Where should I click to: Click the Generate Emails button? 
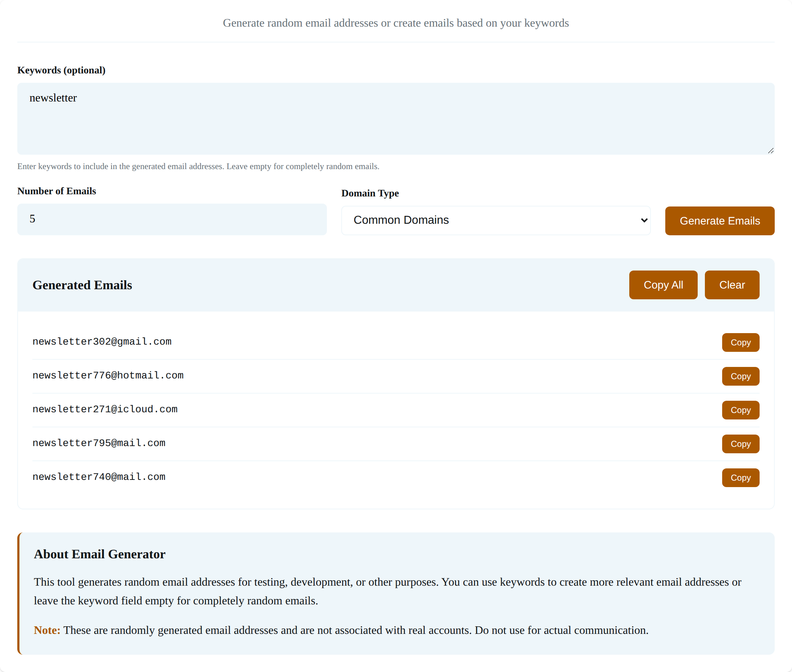(x=720, y=221)
